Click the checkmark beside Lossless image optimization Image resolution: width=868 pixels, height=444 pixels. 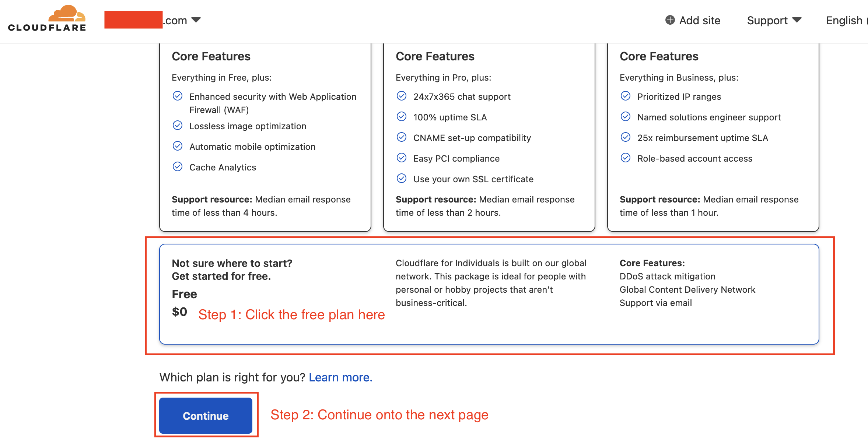click(178, 126)
